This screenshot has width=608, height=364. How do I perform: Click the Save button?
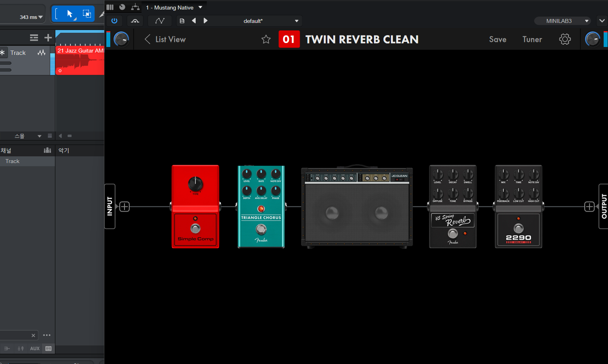[497, 39]
